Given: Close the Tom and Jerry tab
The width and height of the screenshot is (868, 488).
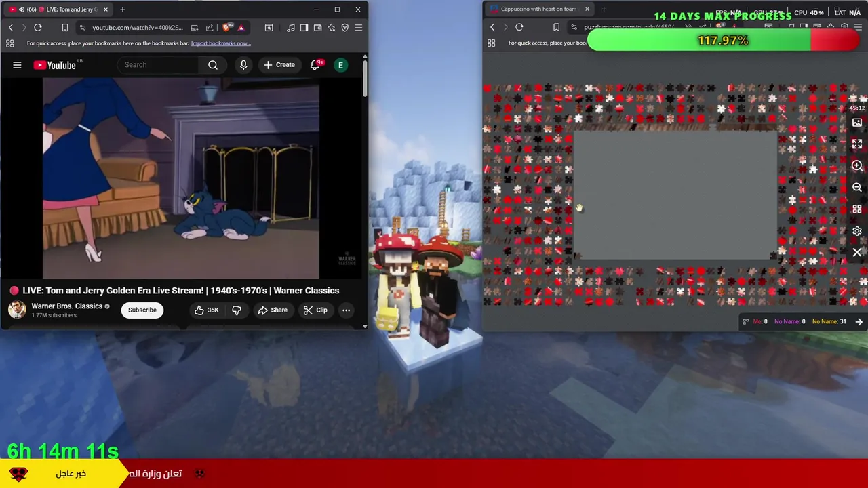Looking at the screenshot, I should 106,9.
